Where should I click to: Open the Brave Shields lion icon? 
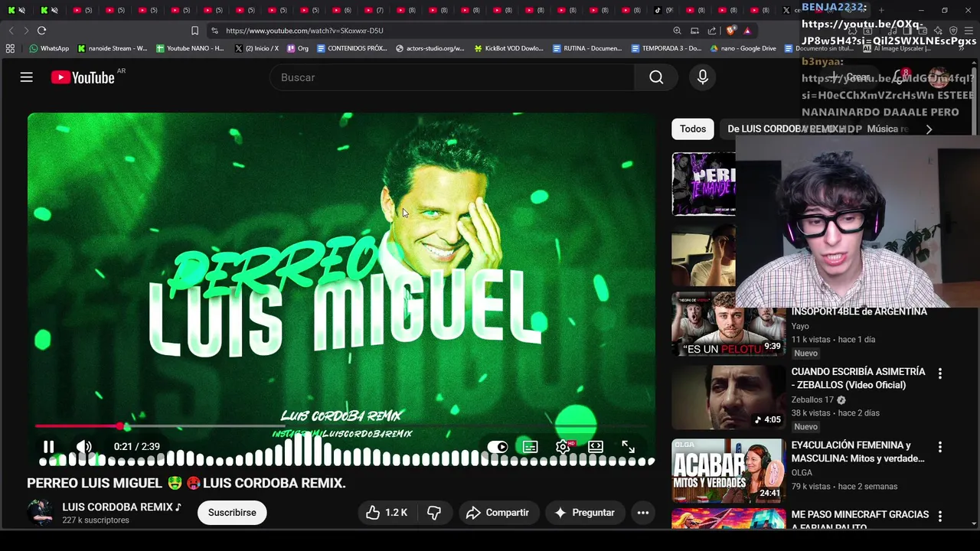730,31
